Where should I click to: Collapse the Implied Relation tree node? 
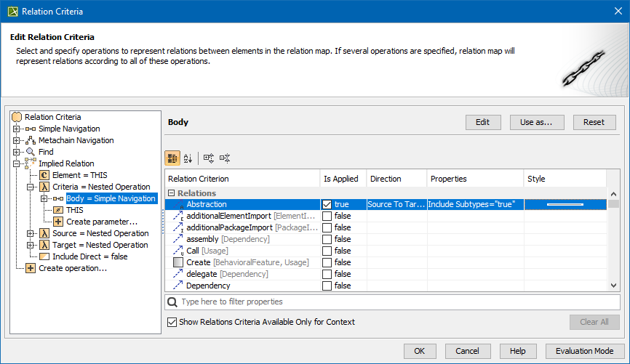17,163
